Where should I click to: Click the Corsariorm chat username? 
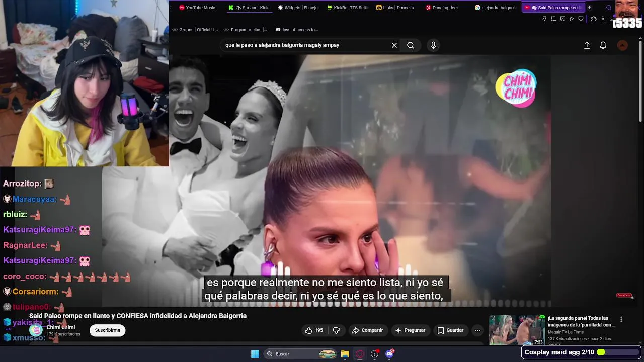35,292
